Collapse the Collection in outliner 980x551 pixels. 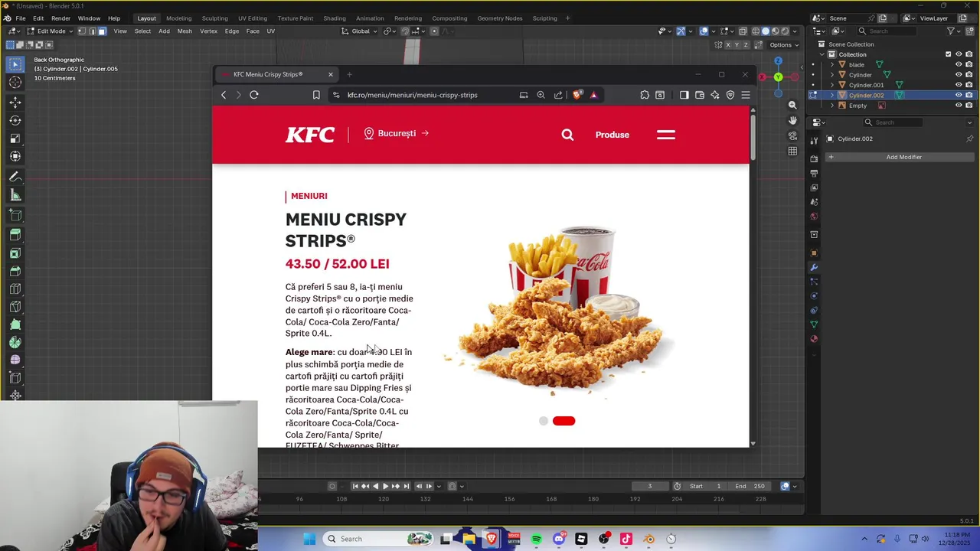823,54
